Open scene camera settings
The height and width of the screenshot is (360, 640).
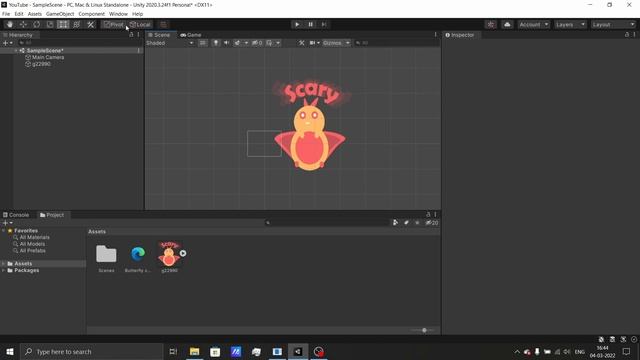coord(312,43)
